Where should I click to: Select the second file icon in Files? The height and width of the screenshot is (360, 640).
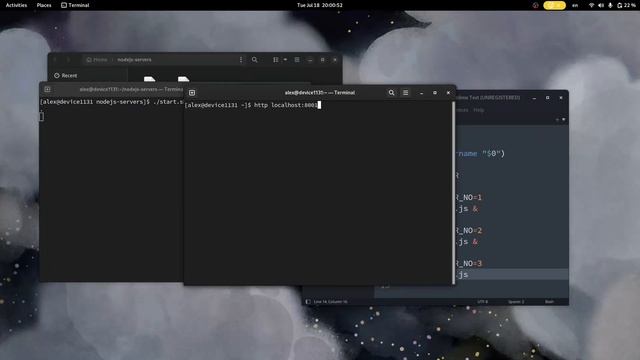(x=183, y=79)
